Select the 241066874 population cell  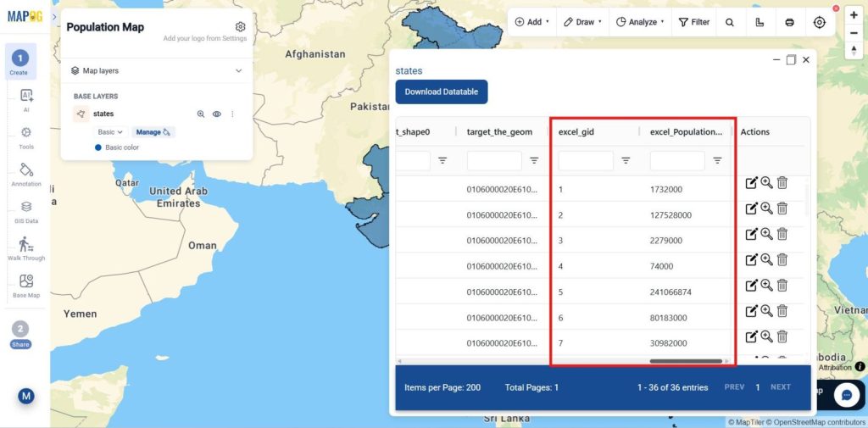point(670,292)
